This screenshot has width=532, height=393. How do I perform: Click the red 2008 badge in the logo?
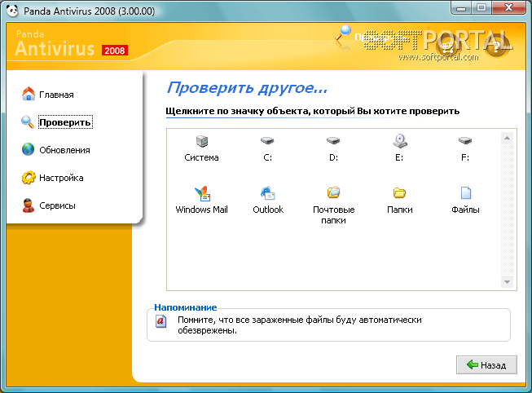[x=115, y=51]
